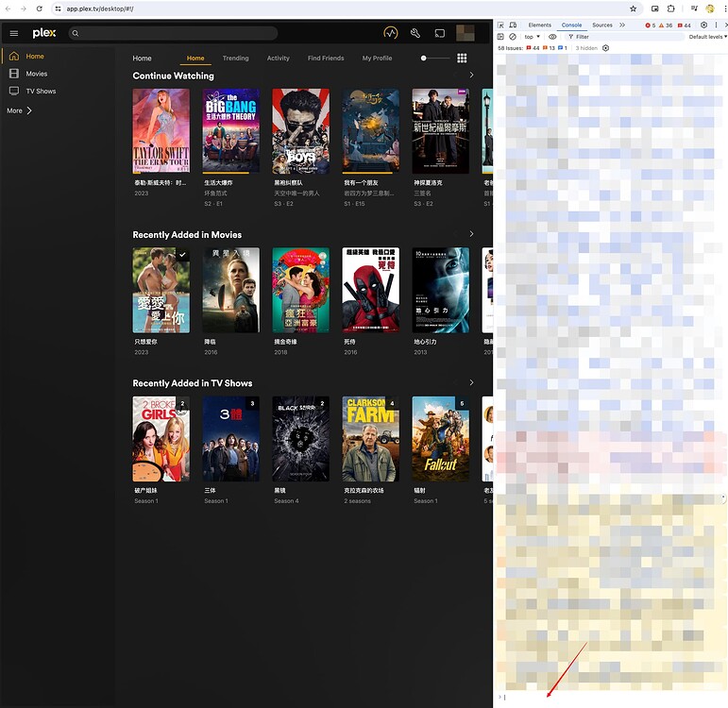Toggle the device toolbar icon in DevTools

513,25
